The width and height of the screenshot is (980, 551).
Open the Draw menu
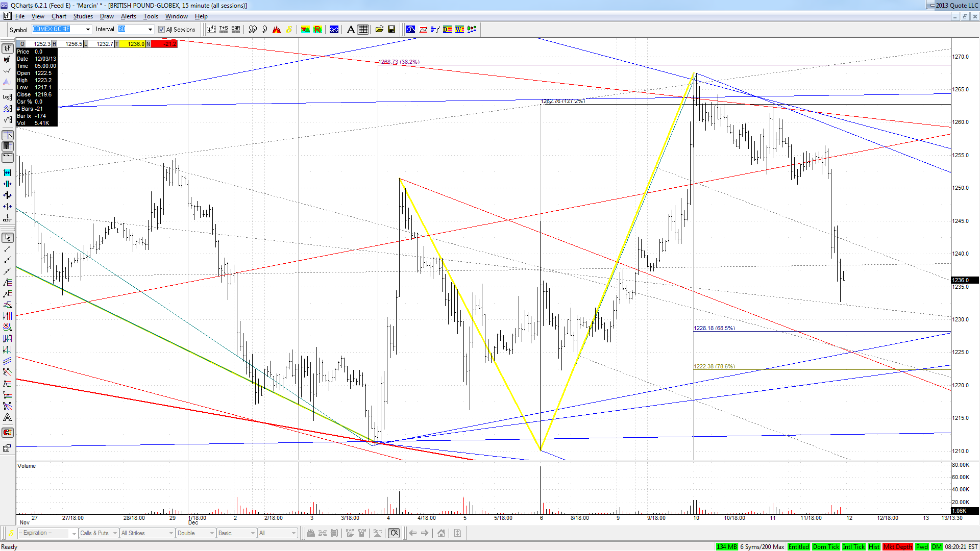[107, 16]
